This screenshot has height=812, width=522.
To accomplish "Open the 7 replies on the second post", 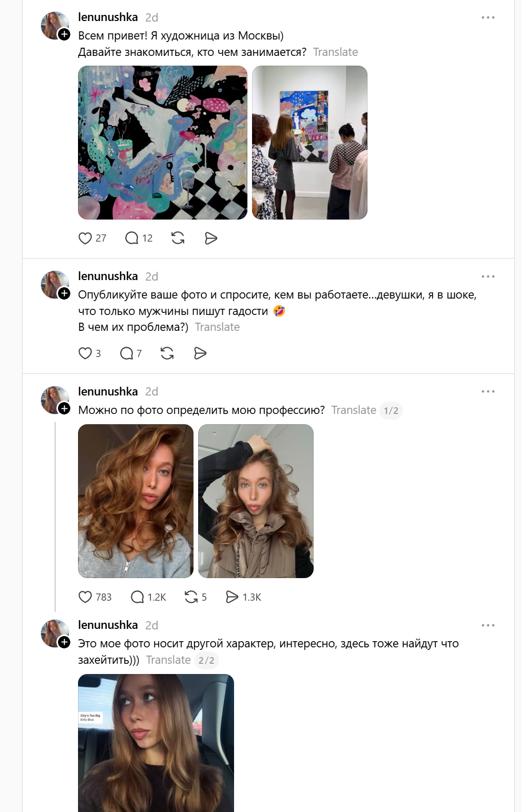I will tap(126, 353).
